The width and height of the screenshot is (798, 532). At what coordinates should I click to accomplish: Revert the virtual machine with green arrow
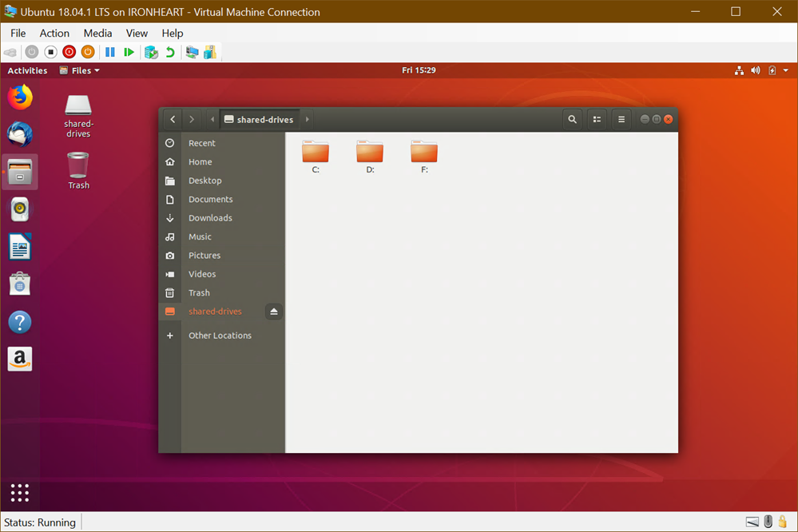(x=170, y=52)
